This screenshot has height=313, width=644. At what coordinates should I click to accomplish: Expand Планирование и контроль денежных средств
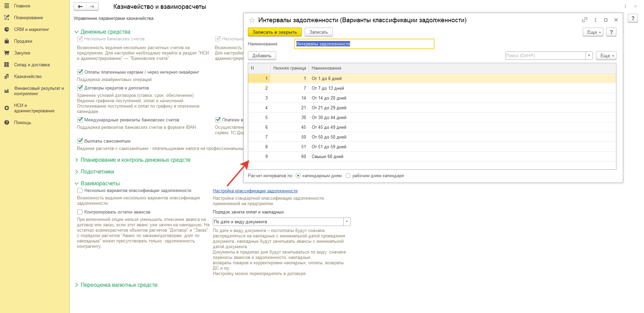click(x=135, y=160)
